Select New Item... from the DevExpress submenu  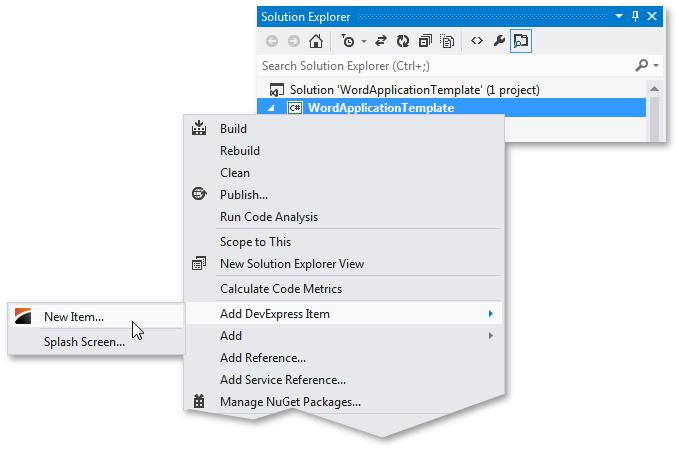(74, 317)
